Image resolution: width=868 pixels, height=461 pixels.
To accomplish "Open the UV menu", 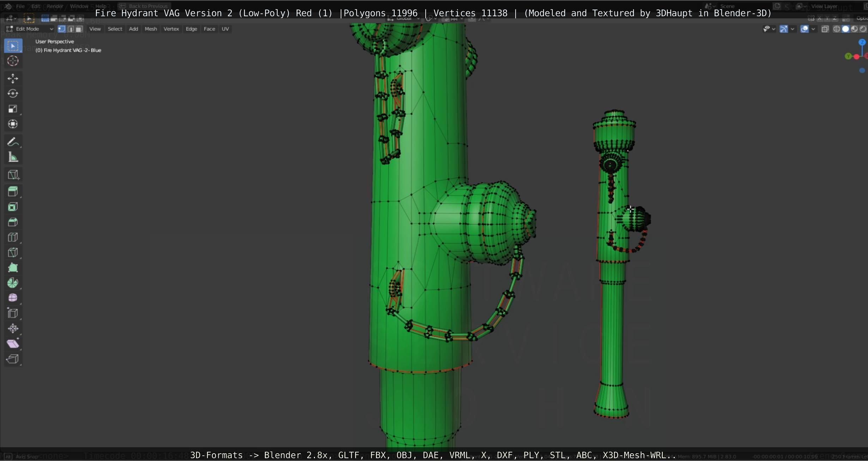I will tap(225, 29).
